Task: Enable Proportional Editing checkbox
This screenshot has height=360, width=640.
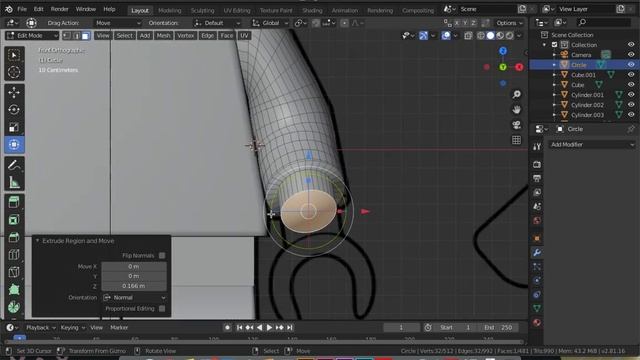Action: (162, 309)
